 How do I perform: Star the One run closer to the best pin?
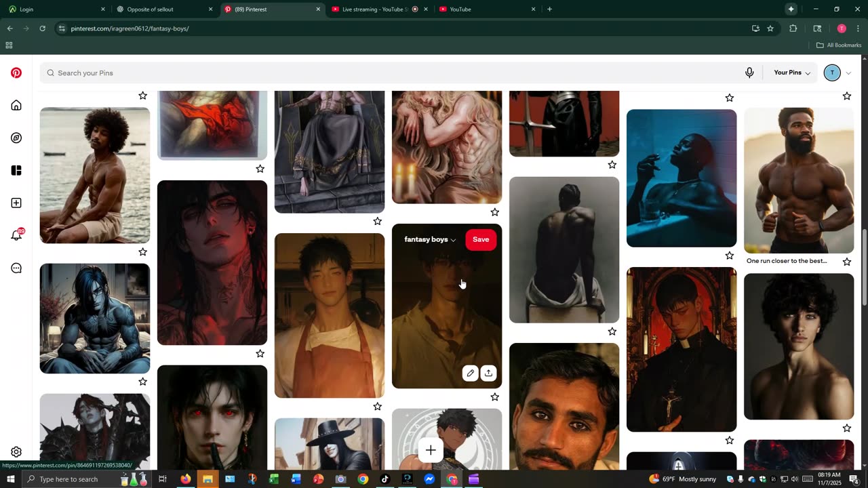846,261
